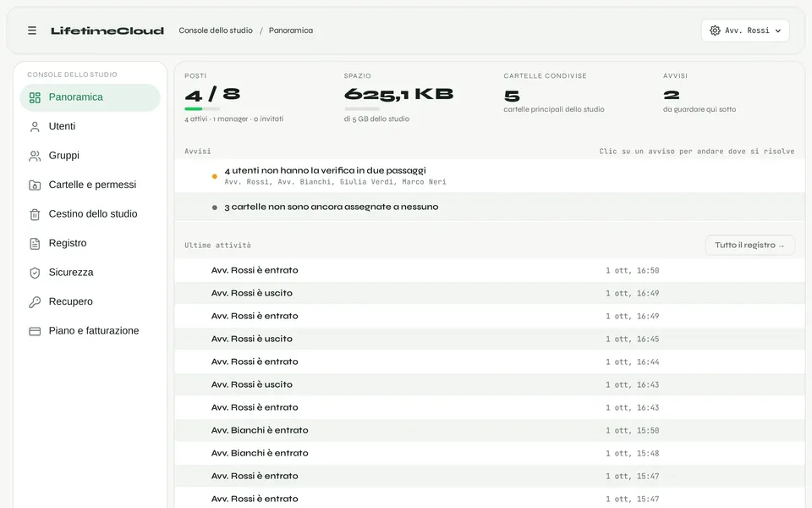Screen dimensions: 812x508
Task: Open Cartelle e permessi
Action: click(x=91, y=185)
